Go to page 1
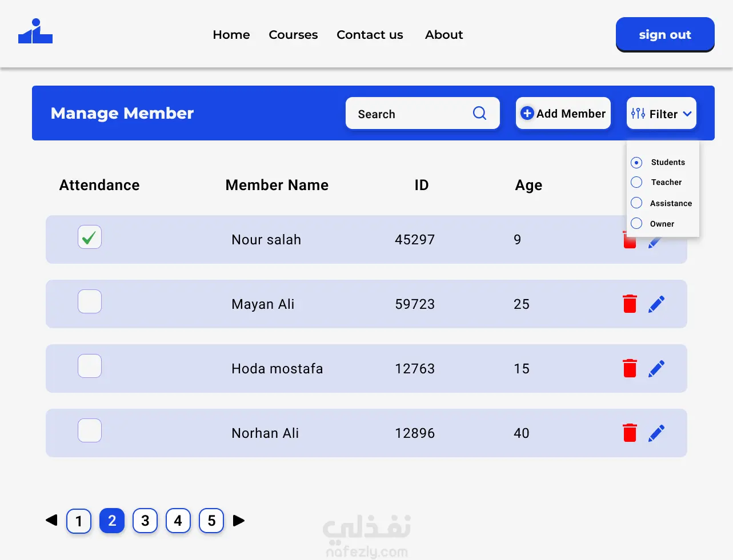This screenshot has height=560, width=733. click(x=79, y=521)
